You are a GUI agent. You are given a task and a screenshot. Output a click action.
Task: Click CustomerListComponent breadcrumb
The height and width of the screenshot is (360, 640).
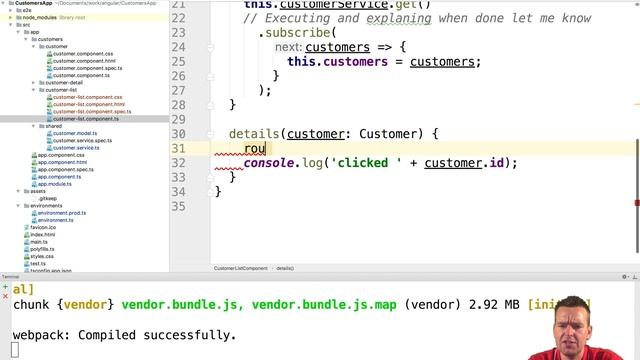241,268
